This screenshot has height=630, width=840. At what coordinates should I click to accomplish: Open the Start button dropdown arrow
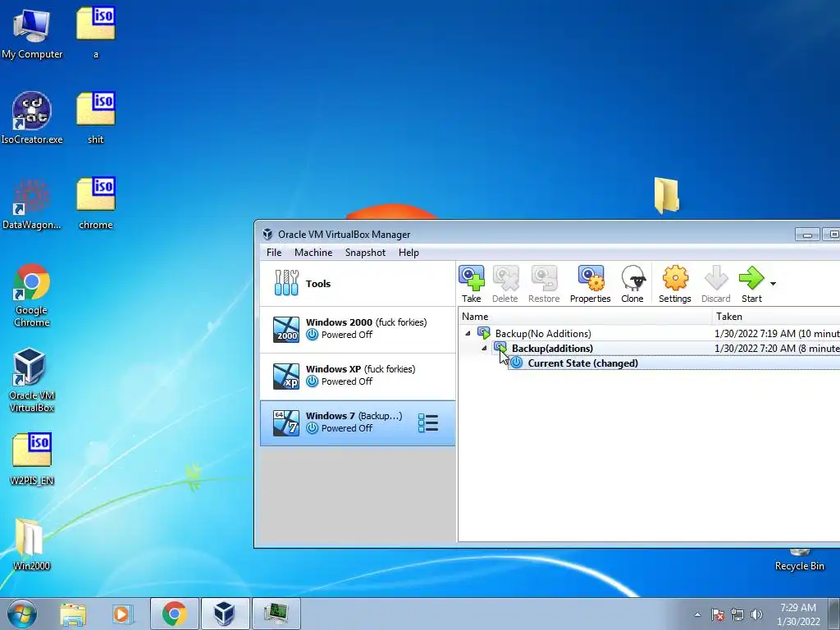773,283
